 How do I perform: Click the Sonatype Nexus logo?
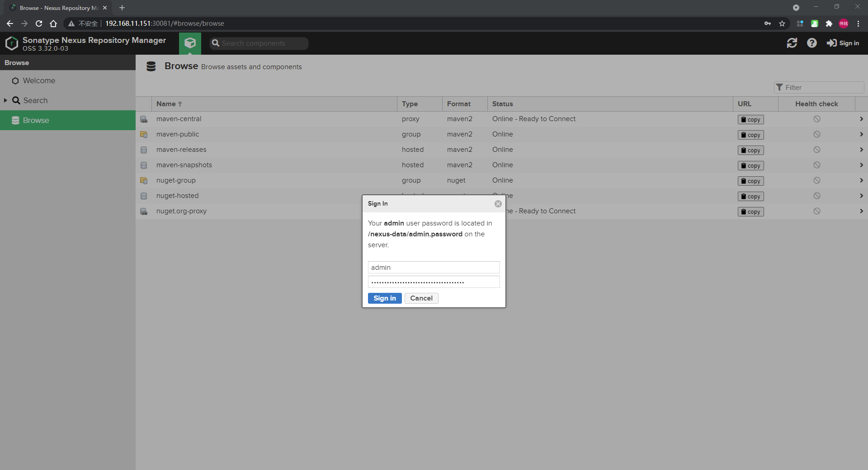click(x=11, y=43)
